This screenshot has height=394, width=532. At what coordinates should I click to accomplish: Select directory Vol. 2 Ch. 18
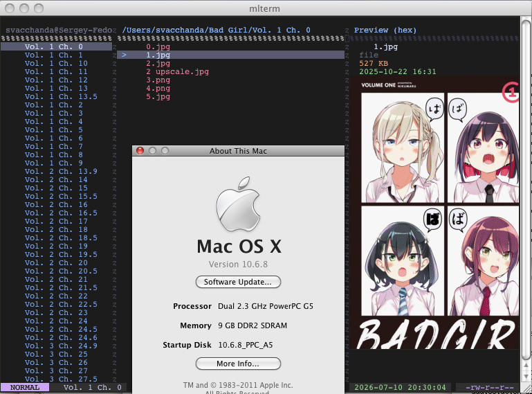(x=56, y=230)
